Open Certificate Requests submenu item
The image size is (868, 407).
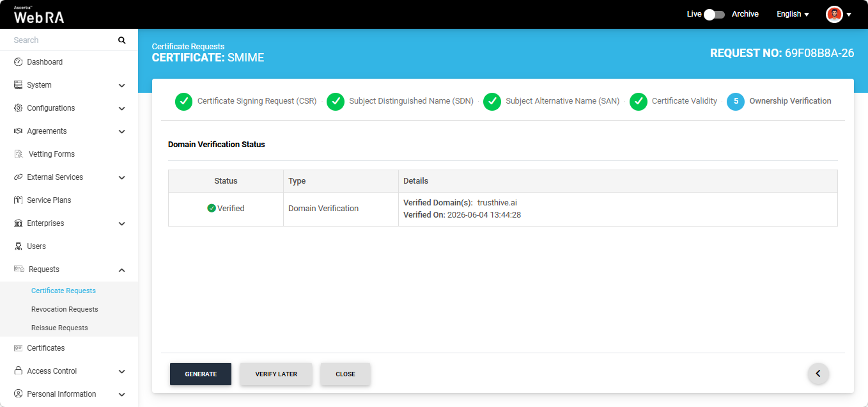(x=63, y=291)
